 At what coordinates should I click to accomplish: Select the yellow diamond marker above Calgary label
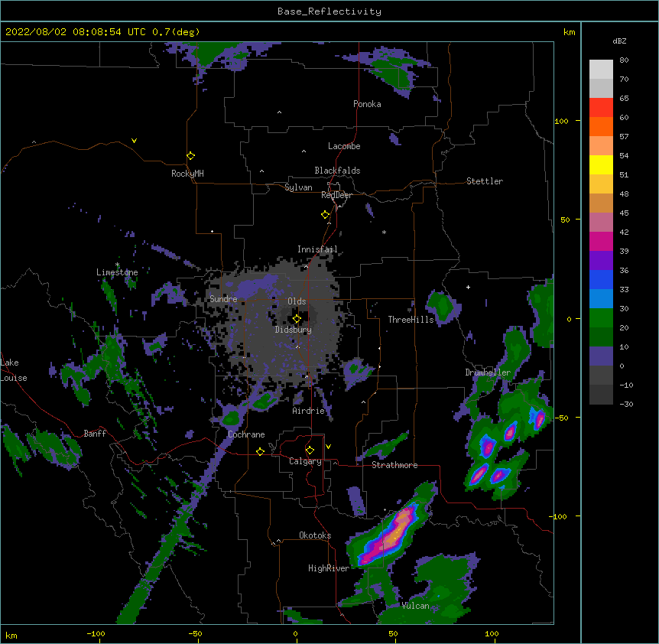point(310,450)
